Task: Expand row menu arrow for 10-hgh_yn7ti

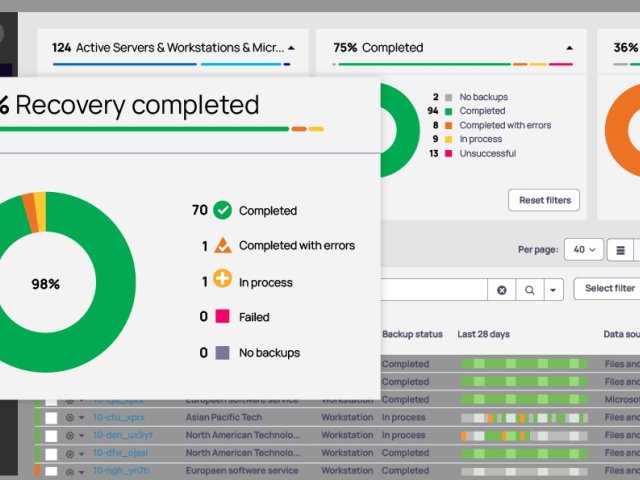Action: tap(81, 472)
